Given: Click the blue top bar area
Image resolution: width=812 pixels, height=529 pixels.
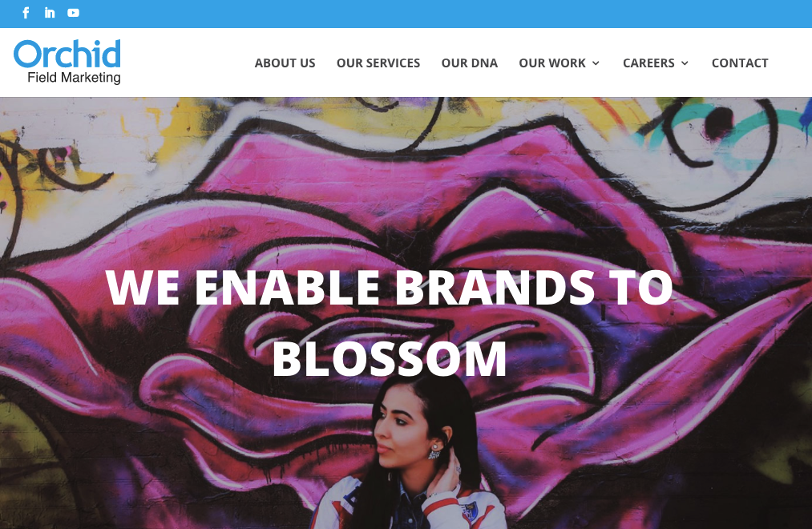Looking at the screenshot, I should pos(406,14).
